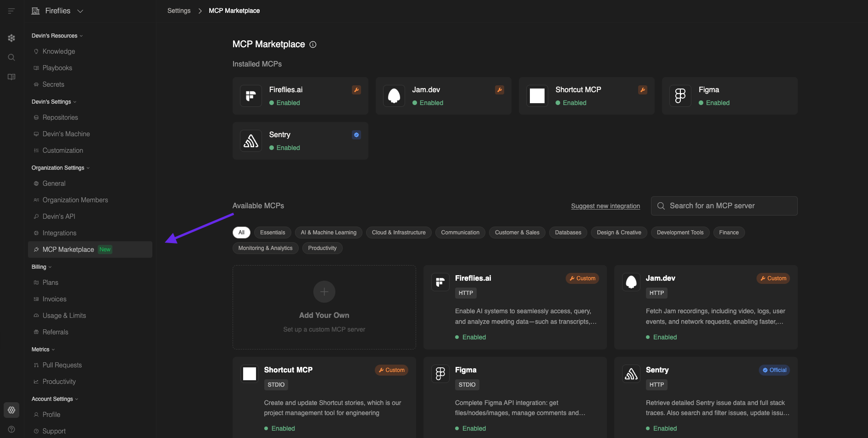The image size is (868, 438).
Task: Filter by Customer & Sales category
Action: click(x=517, y=233)
